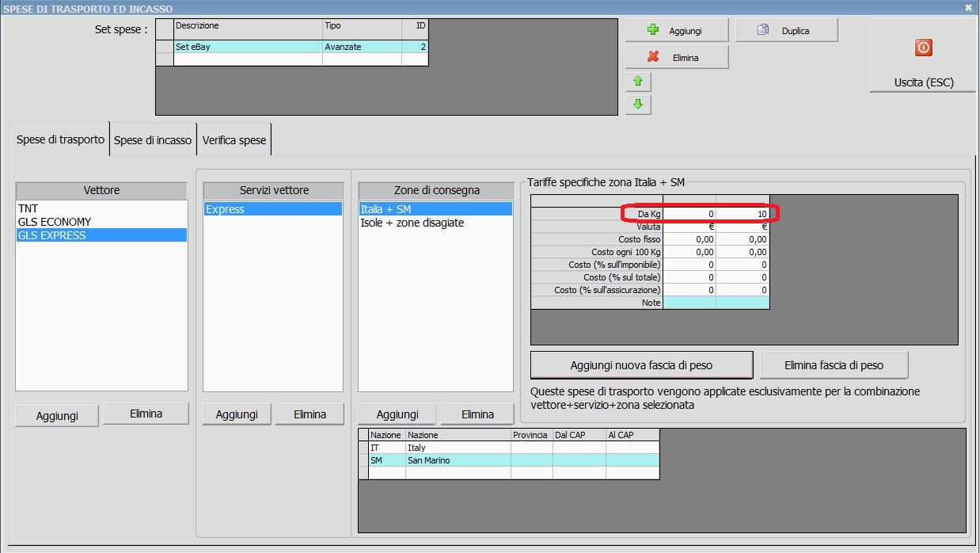Click Aggiungi nuova fascia di peso
The image size is (980, 553).
pyautogui.click(x=641, y=365)
